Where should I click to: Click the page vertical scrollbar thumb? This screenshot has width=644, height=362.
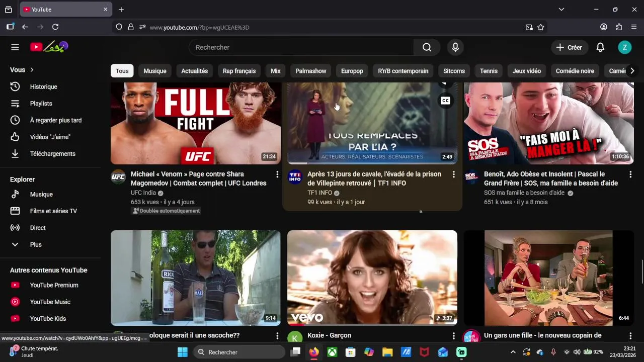642,271
